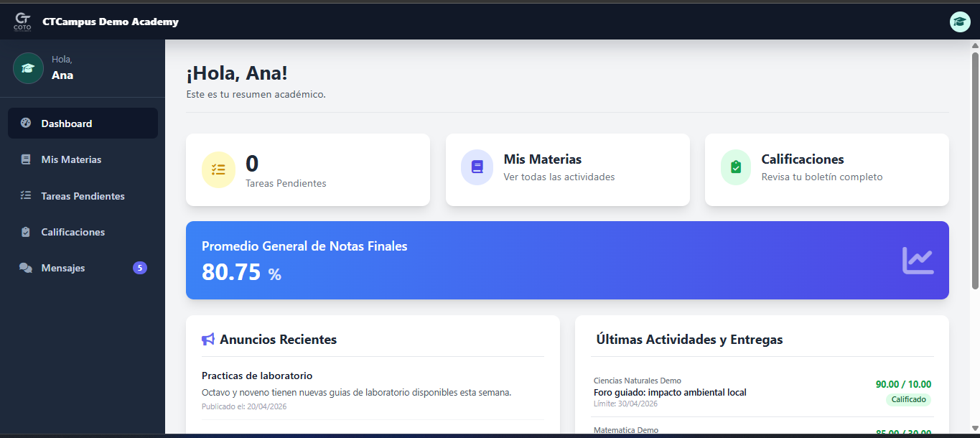The image size is (980, 438).
Task: Open Tareas Pendientes from sidebar menu
Action: pos(83,196)
